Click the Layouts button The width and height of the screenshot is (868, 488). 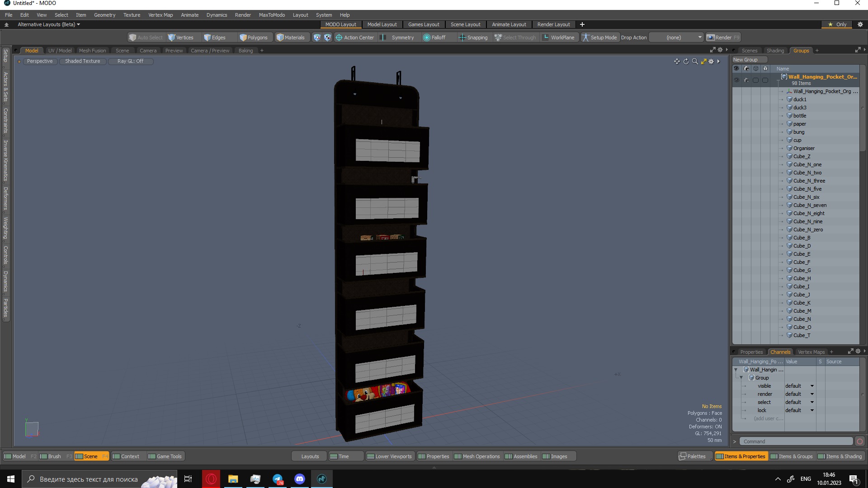point(310,456)
